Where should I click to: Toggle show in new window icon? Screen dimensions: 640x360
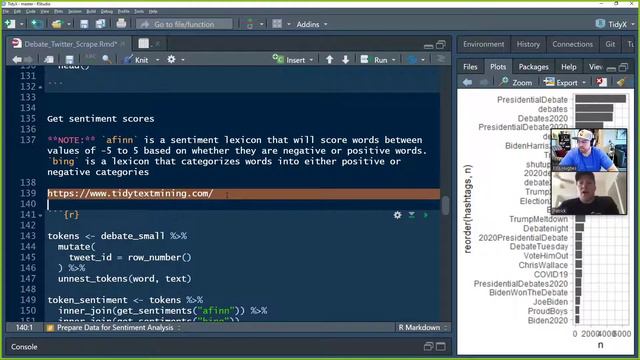pos(49,60)
